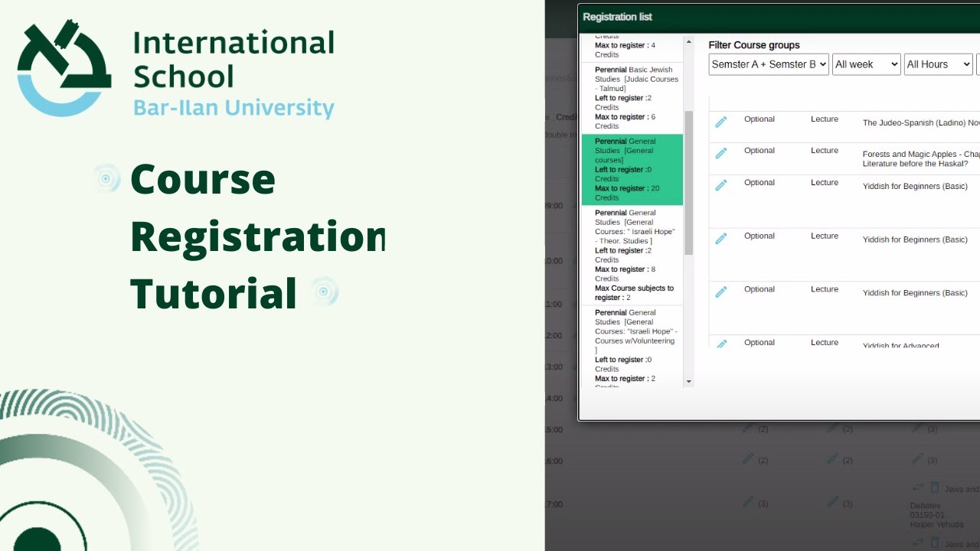The image size is (980, 551).
Task: Click the pencil icon for the Judeo-Spanish (Ladino) course
Action: [720, 122]
